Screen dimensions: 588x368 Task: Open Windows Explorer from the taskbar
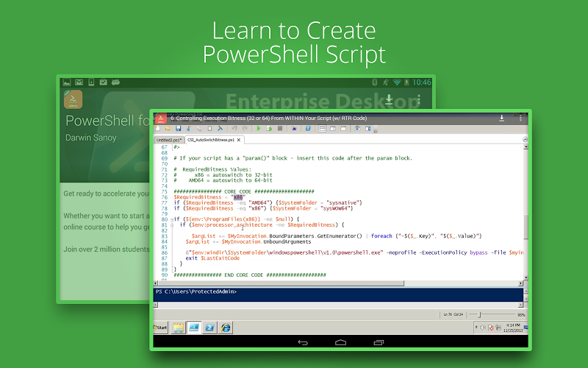coord(178,328)
